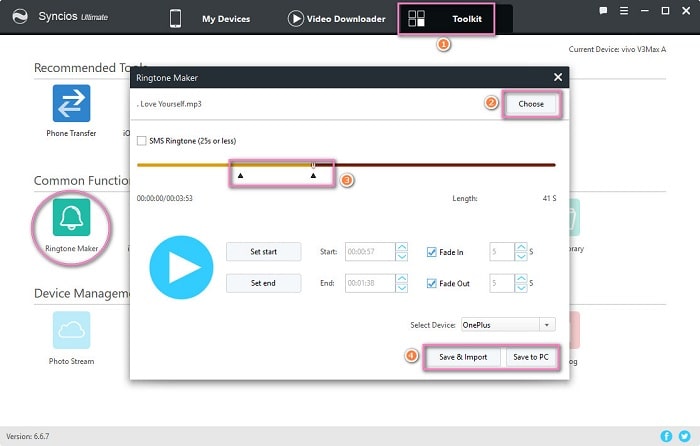This screenshot has height=446, width=700.
Task: Switch to My Devices tab
Action: point(226,19)
